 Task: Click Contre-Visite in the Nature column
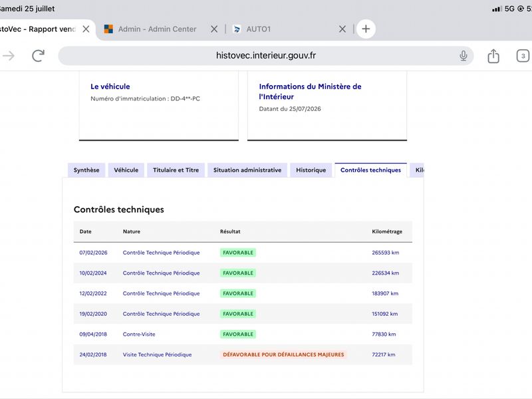(x=139, y=334)
